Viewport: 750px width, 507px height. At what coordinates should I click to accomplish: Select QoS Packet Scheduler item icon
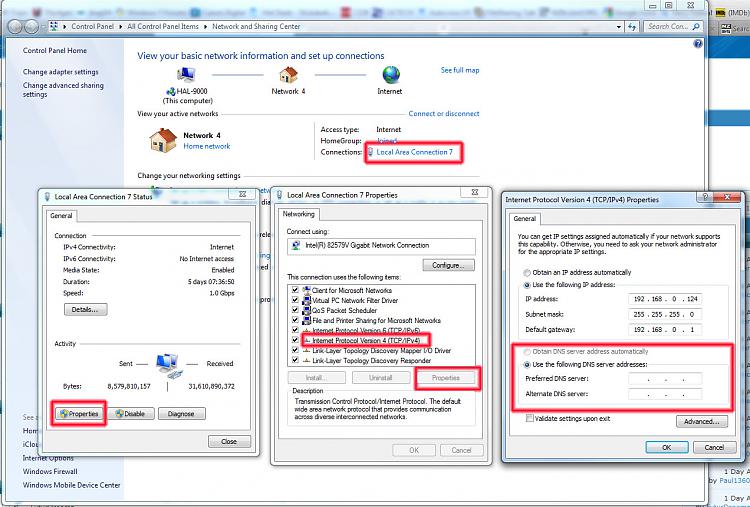[307, 310]
